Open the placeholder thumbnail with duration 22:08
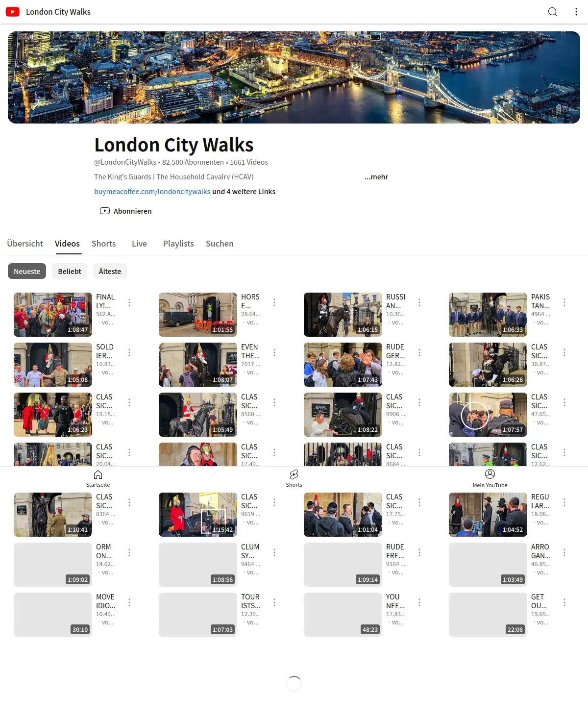 tap(488, 615)
